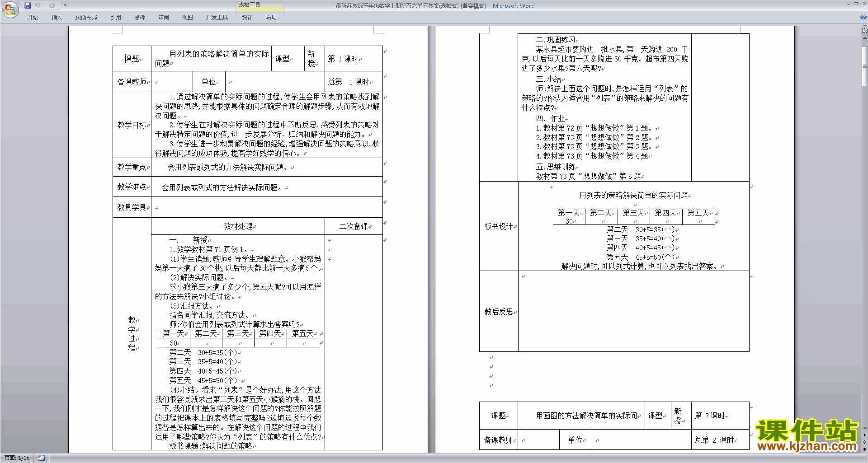The width and height of the screenshot is (868, 463).
Task: Click the ruler toggle icon above scrollbar
Action: pos(864,30)
